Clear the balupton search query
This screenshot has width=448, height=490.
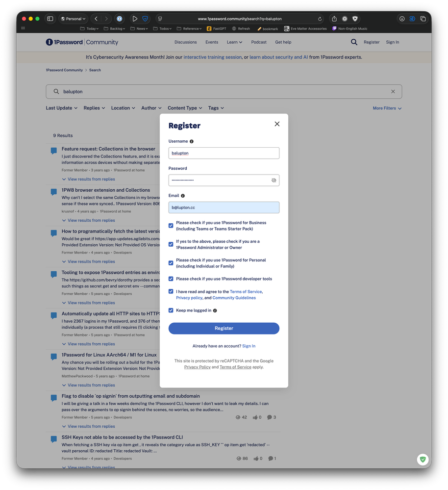pyautogui.click(x=393, y=92)
